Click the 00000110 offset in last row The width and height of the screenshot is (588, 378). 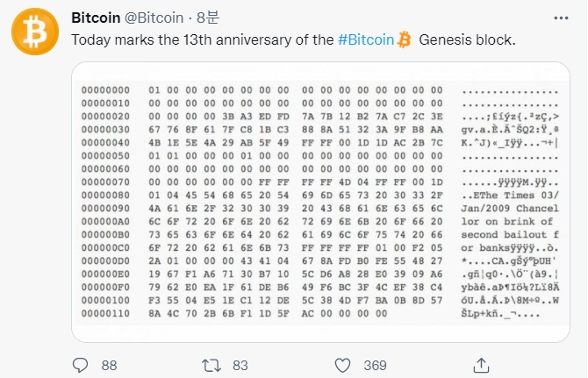pyautogui.click(x=105, y=314)
